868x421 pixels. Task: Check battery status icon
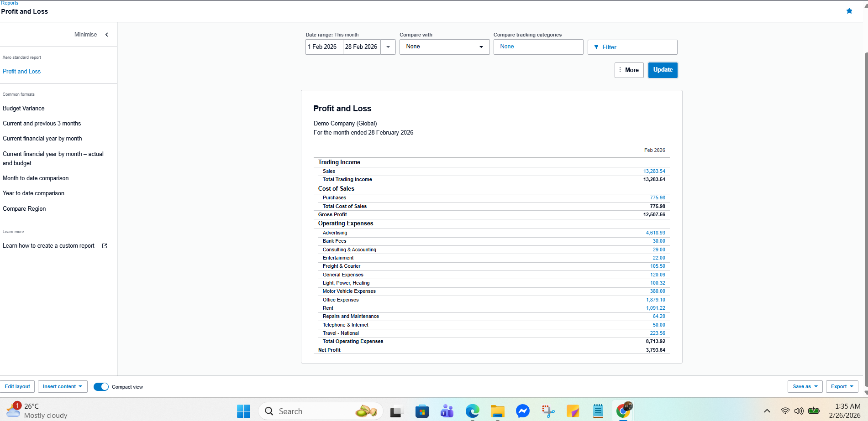(814, 411)
